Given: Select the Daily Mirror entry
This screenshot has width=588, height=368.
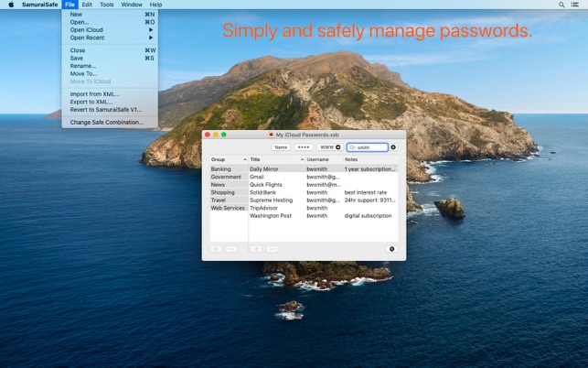Looking at the screenshot, I should (323, 169).
